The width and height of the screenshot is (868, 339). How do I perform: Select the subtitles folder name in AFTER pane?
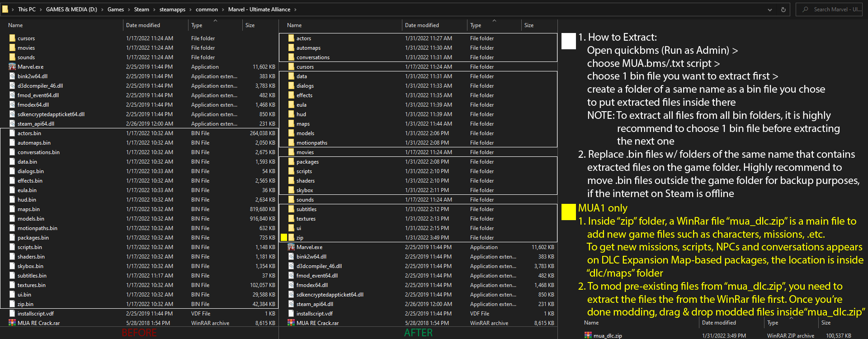pos(307,209)
